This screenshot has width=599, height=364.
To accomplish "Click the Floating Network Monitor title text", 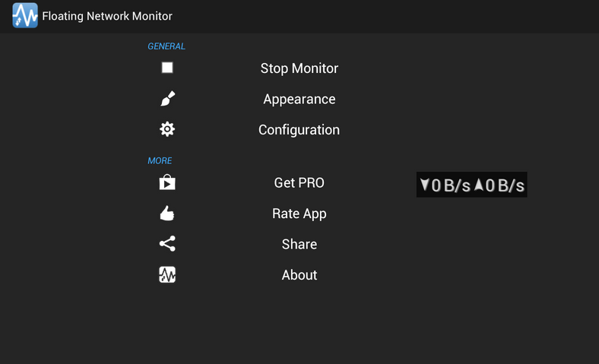I will point(107,16).
